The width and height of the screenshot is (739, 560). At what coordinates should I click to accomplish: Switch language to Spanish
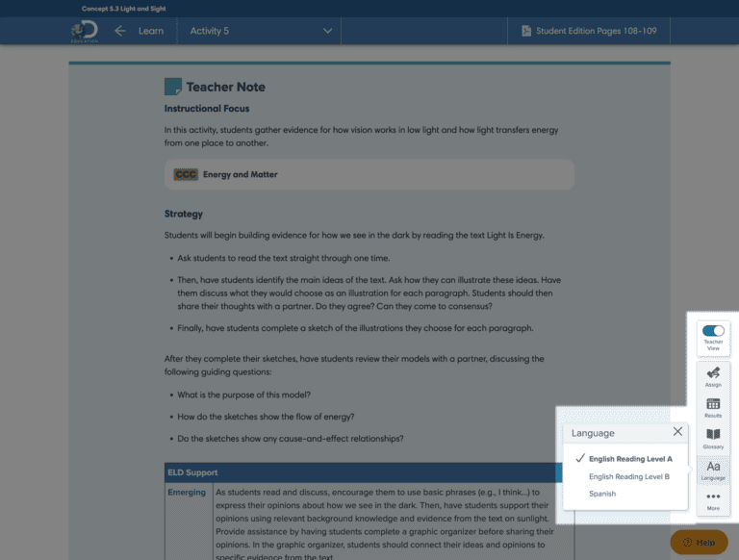(602, 494)
